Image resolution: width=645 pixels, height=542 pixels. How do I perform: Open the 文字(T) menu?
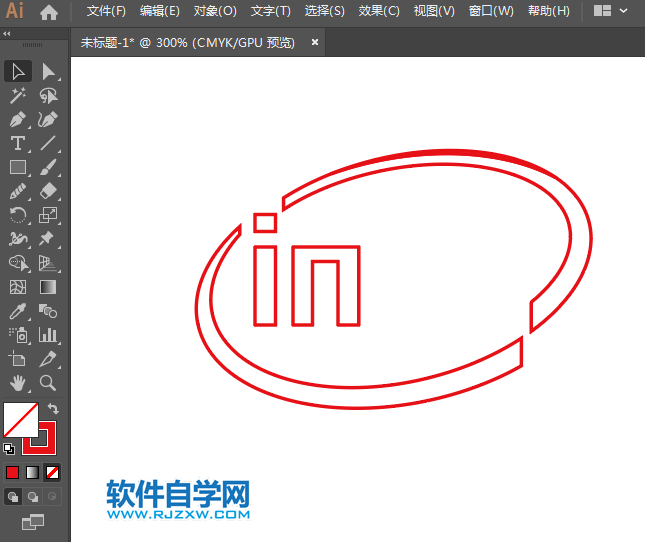(x=271, y=11)
